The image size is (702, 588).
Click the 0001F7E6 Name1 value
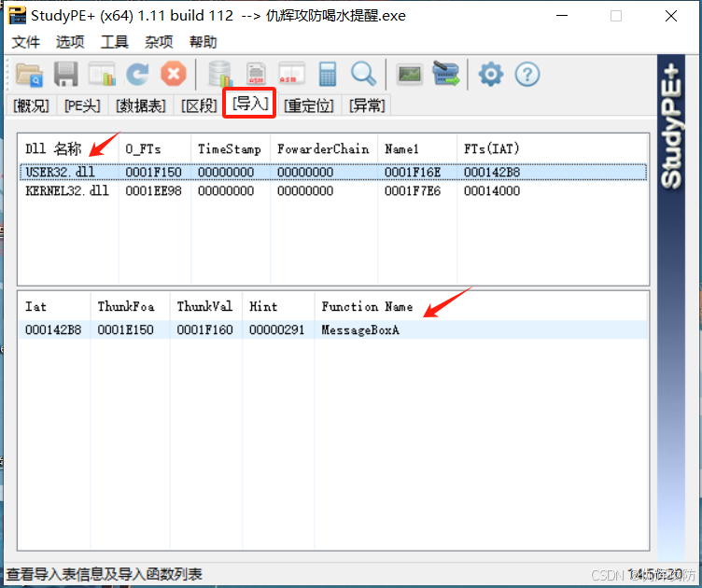pyautogui.click(x=413, y=191)
